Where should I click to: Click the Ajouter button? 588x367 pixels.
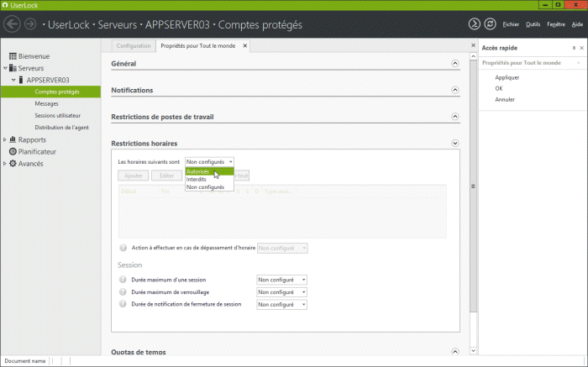[133, 176]
